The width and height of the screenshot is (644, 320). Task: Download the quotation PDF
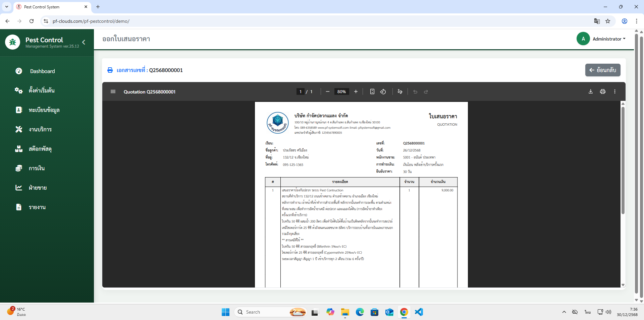pos(591,91)
